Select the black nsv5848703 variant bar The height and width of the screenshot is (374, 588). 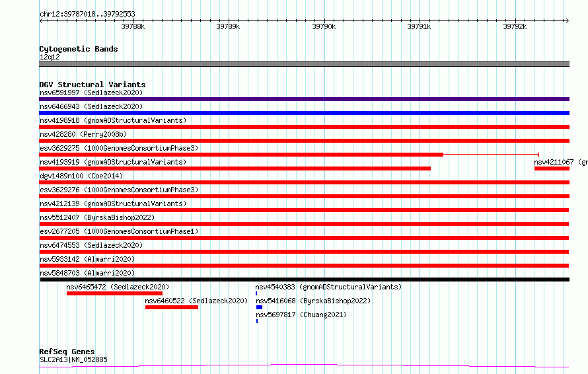pyautogui.click(x=305, y=280)
